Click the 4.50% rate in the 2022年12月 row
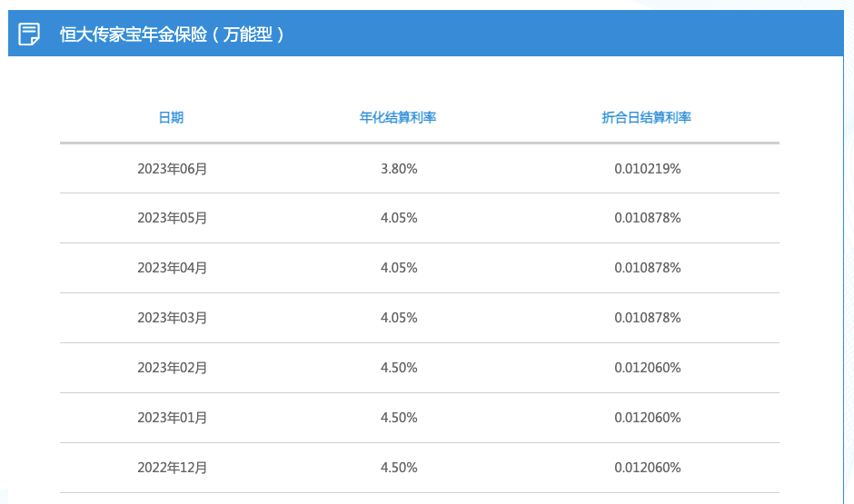 [x=399, y=468]
